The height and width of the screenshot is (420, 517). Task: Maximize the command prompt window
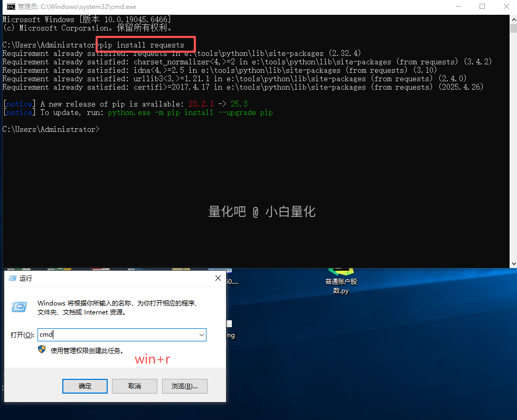(x=482, y=7)
